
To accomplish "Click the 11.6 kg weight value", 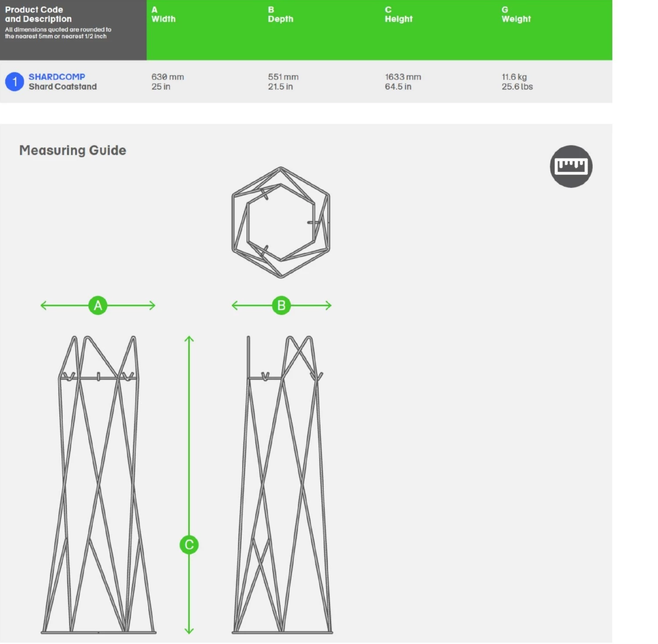I will (x=514, y=77).
